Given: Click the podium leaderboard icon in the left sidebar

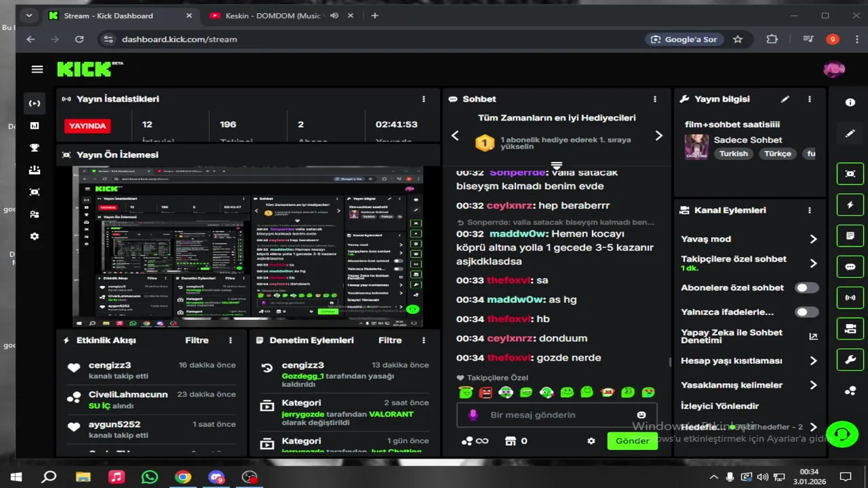Looking at the screenshot, I should click(x=35, y=170).
